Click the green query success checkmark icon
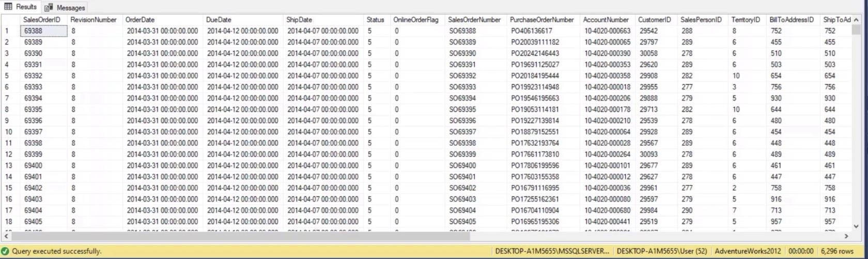 click(6, 251)
